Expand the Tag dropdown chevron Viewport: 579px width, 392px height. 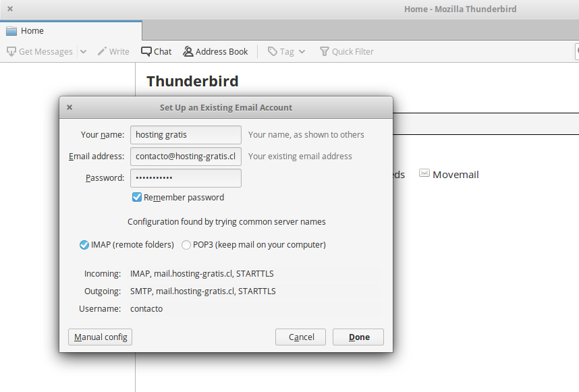coord(302,52)
